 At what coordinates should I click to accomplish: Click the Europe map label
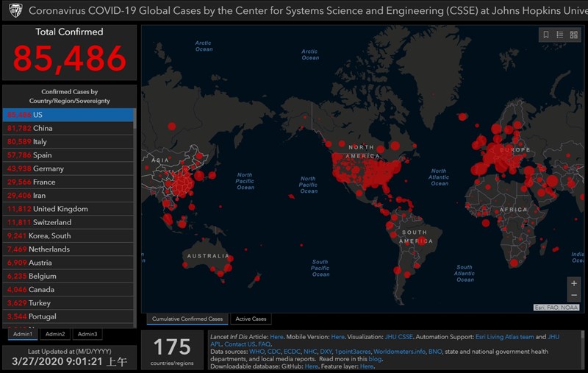tap(515, 150)
